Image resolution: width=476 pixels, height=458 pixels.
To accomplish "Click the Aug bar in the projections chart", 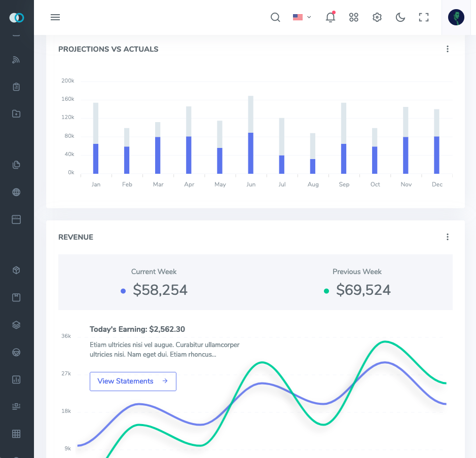I will (313, 154).
